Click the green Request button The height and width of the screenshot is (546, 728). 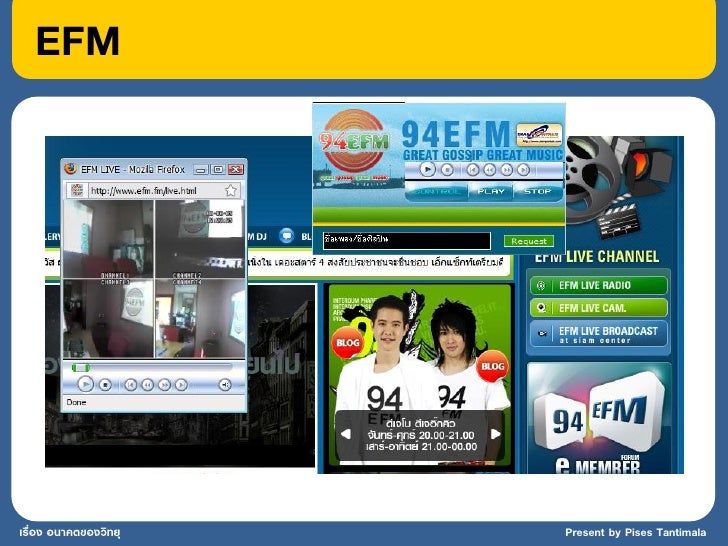pos(529,241)
